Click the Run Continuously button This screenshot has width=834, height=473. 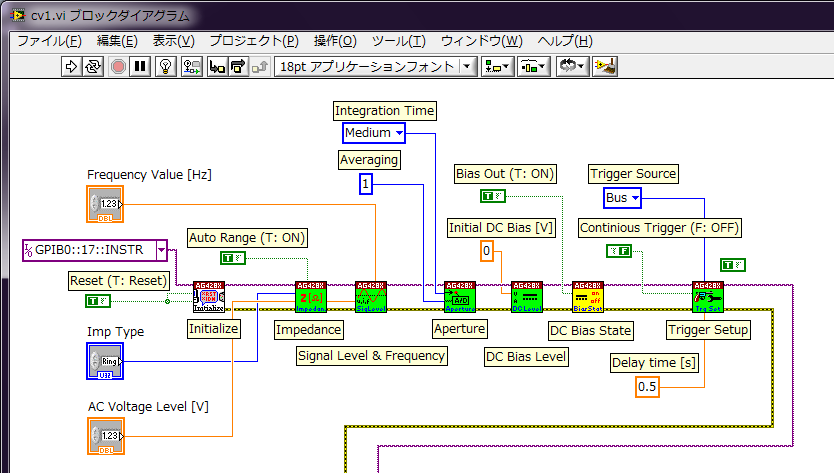click(x=93, y=67)
